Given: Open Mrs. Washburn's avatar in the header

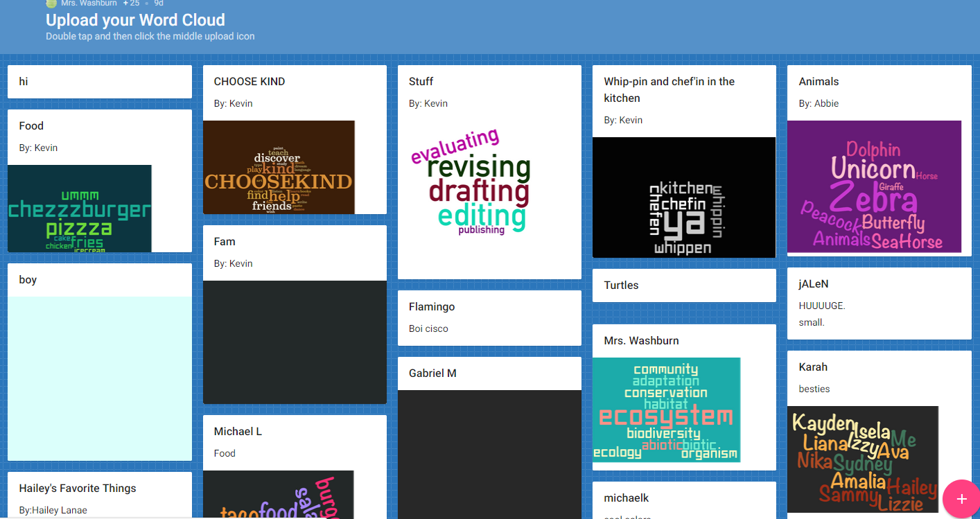Looking at the screenshot, I should [x=51, y=3].
